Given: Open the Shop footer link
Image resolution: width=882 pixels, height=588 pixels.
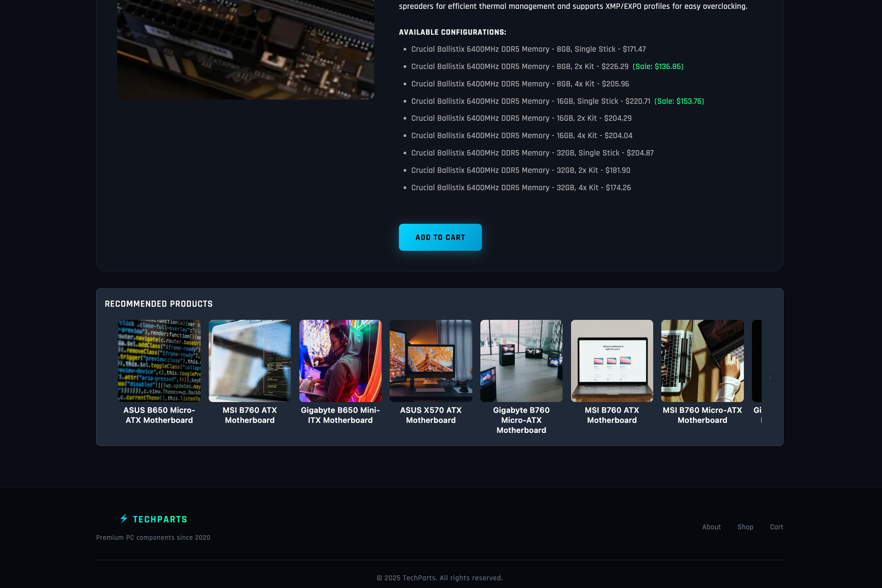Looking at the screenshot, I should pos(745,527).
